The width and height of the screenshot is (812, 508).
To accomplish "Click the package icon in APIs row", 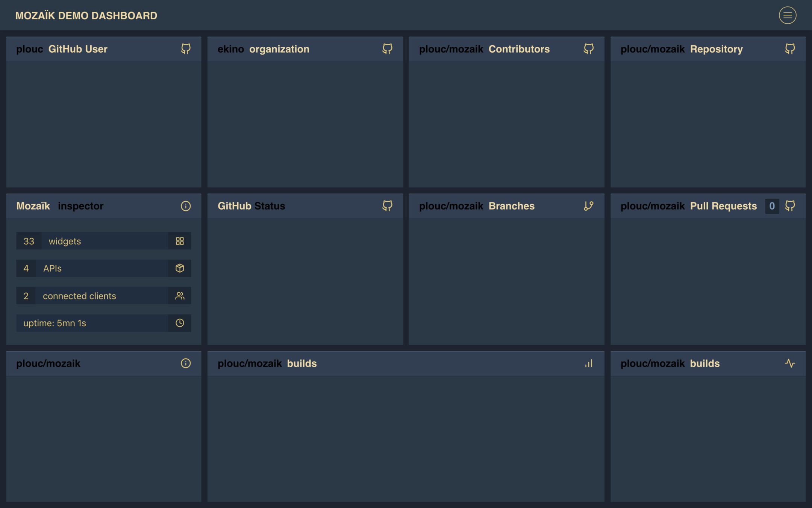I will pos(180,268).
